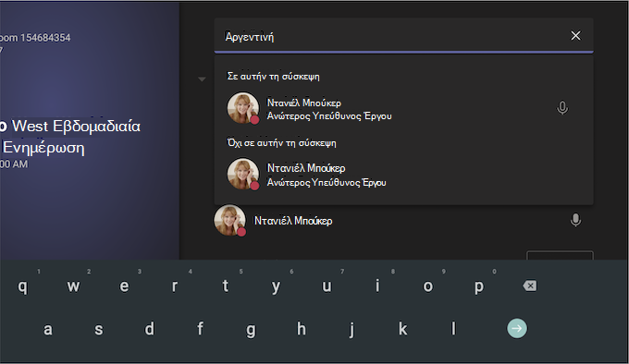Image resolution: width=629 pixels, height=364 pixels.
Task: Tap the k key on keyboard
Action: pyautogui.click(x=402, y=329)
